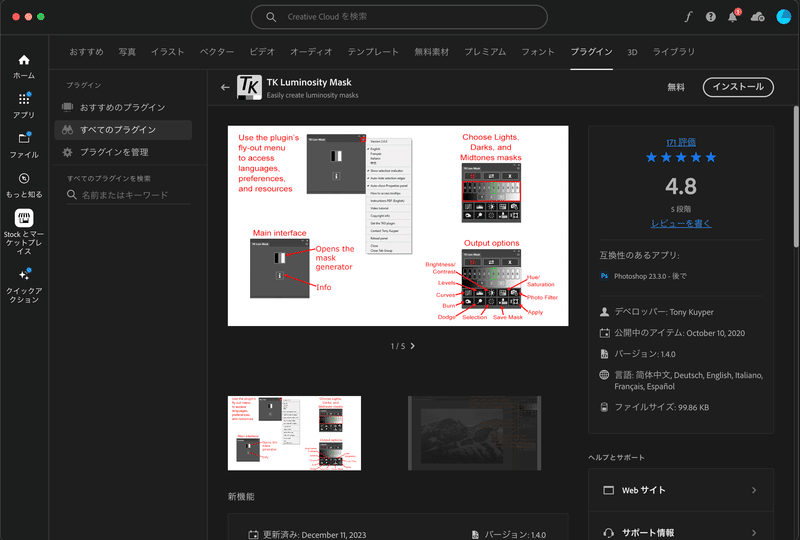Switch to the プレミアム tab
The width and height of the screenshot is (800, 540).
pos(485,52)
